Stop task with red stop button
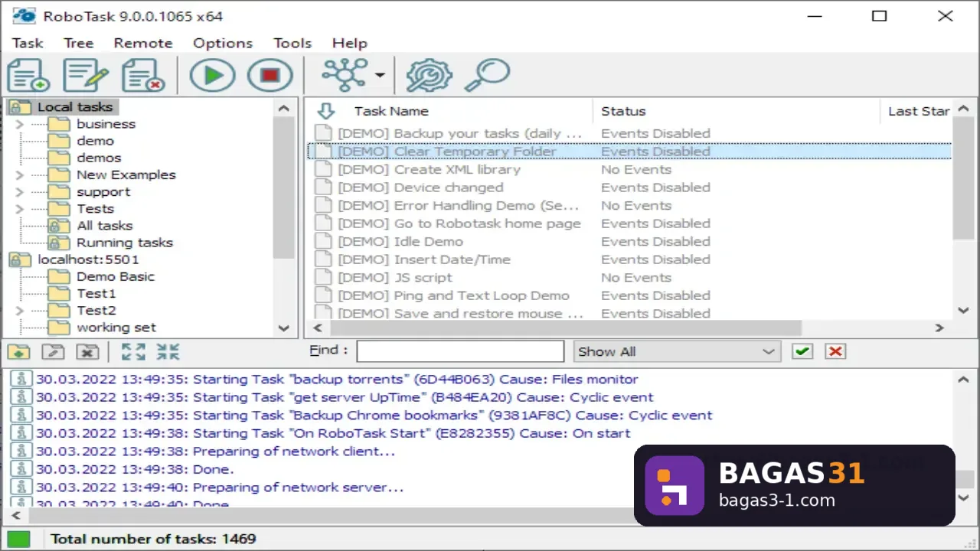Image resolution: width=980 pixels, height=551 pixels. click(x=269, y=75)
